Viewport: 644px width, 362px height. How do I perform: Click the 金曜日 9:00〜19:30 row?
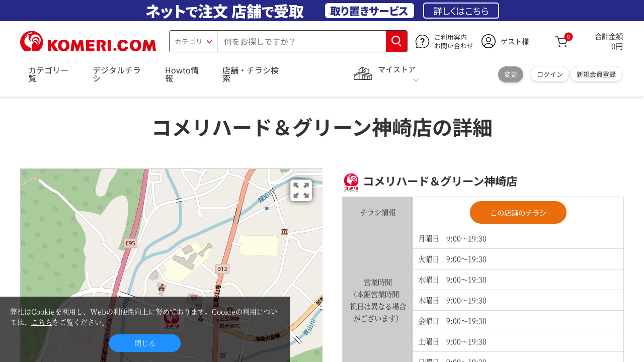[518, 321]
